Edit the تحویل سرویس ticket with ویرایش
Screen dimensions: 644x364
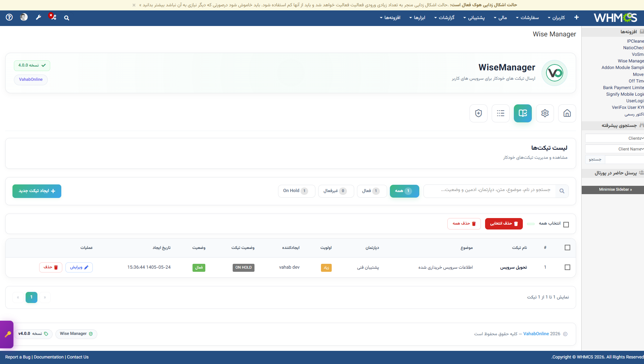pos(79,267)
